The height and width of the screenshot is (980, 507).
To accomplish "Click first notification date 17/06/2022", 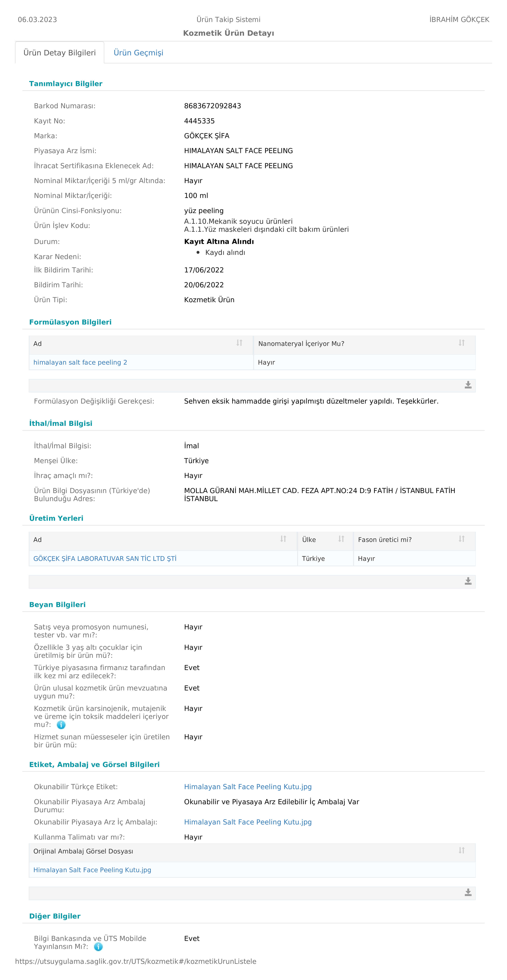I will tap(204, 270).
